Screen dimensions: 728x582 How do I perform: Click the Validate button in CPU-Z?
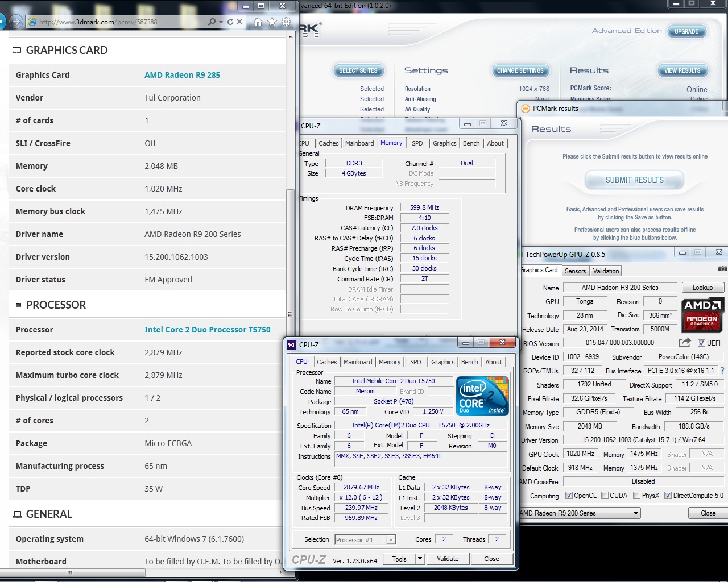point(448,559)
